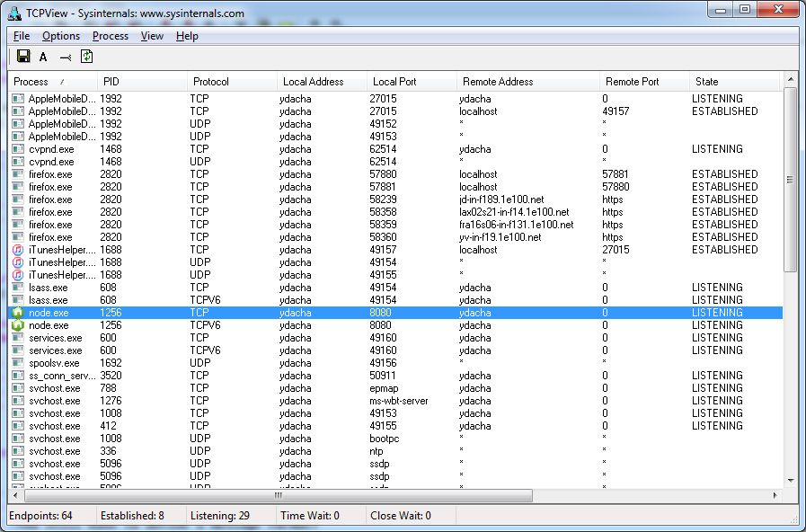Sort by the Remote Address column header

tap(528, 82)
